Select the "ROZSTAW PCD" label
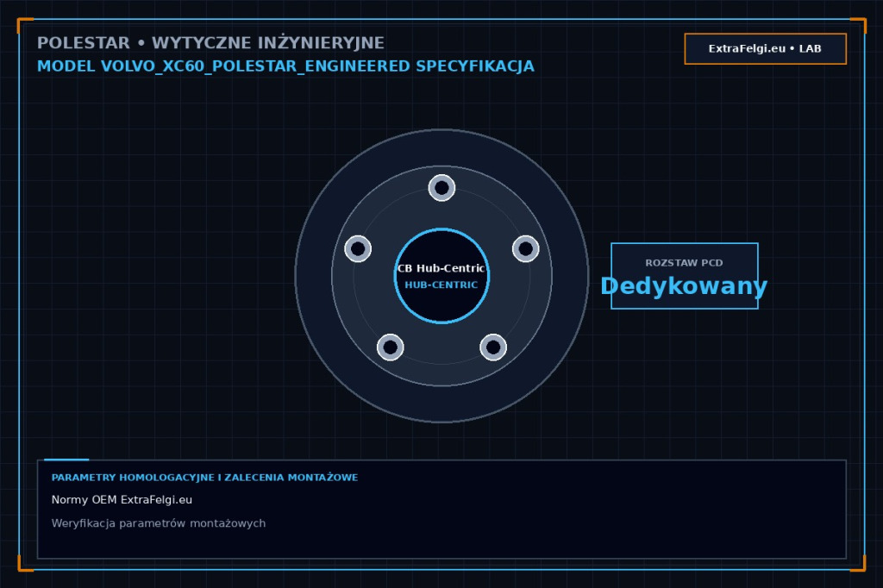The image size is (883, 588). pos(684,263)
